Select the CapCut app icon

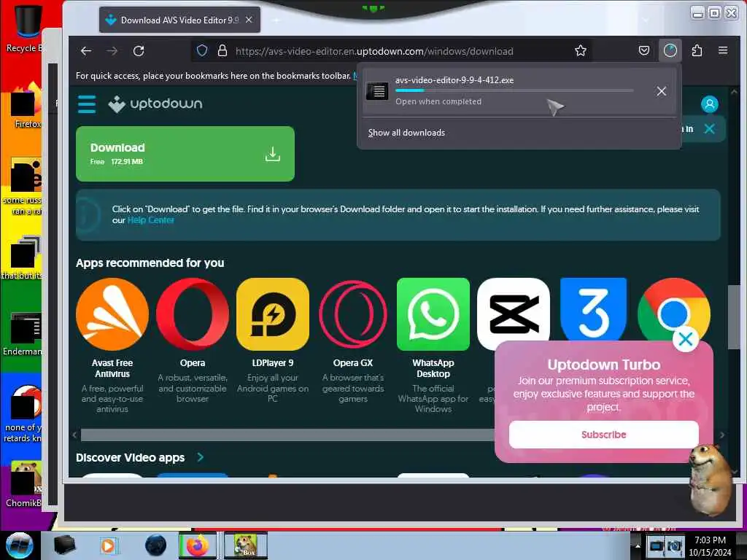coord(513,309)
